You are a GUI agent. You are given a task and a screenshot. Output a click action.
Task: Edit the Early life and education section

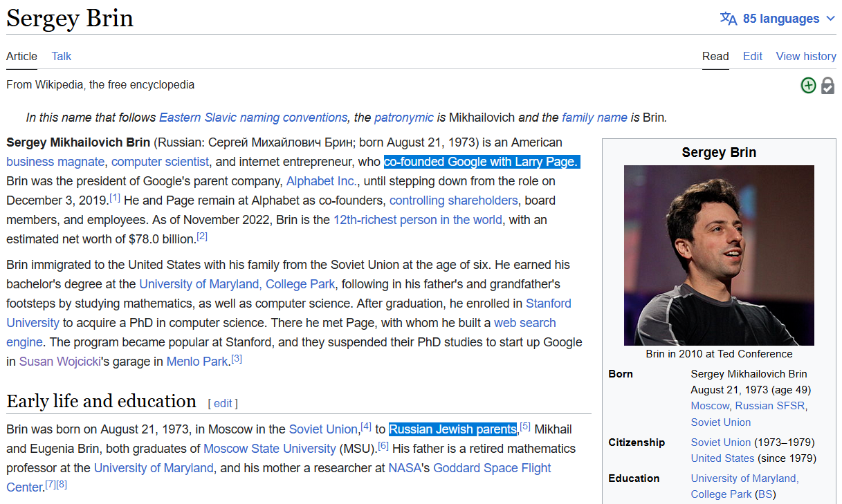pos(223,403)
